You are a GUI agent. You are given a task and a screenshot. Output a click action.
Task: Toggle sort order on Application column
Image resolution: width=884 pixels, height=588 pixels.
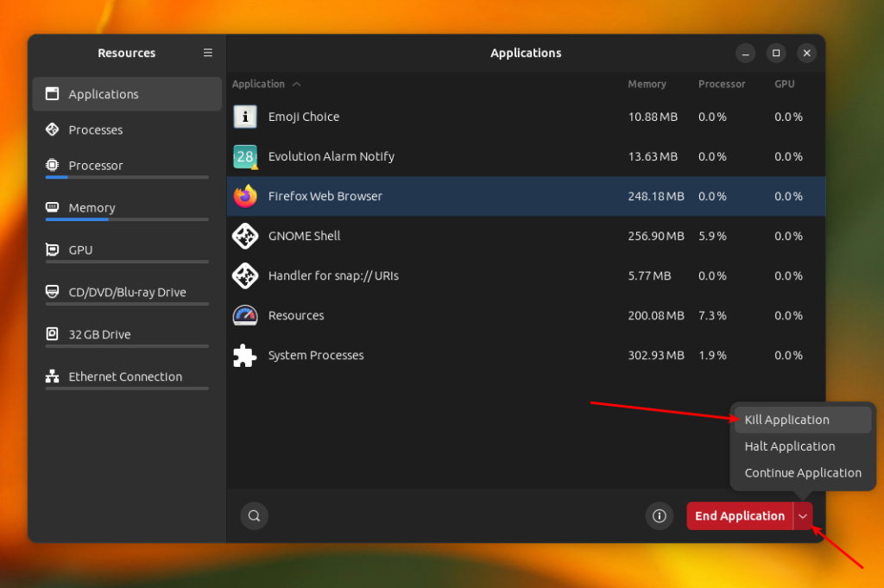(266, 84)
